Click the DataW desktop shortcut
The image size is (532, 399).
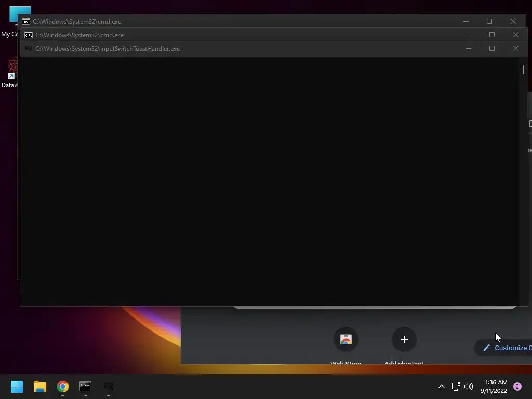[x=10, y=73]
